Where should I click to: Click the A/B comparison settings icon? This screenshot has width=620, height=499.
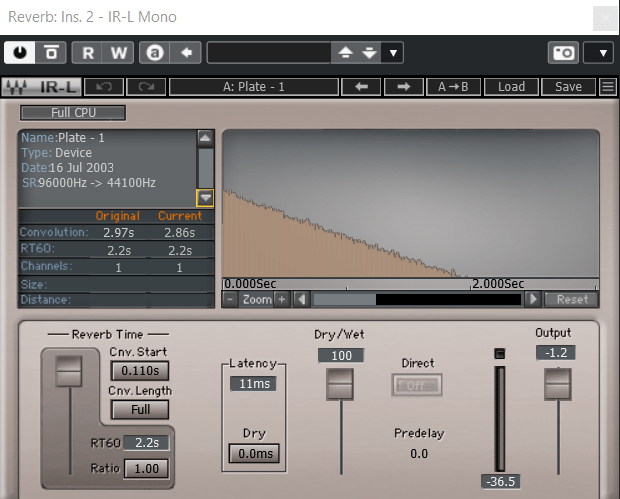[155, 52]
